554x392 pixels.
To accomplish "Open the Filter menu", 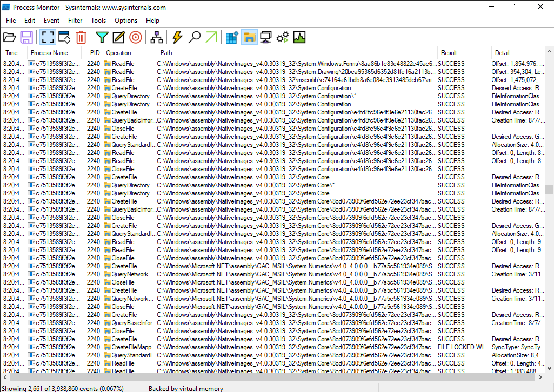I will coord(75,21).
